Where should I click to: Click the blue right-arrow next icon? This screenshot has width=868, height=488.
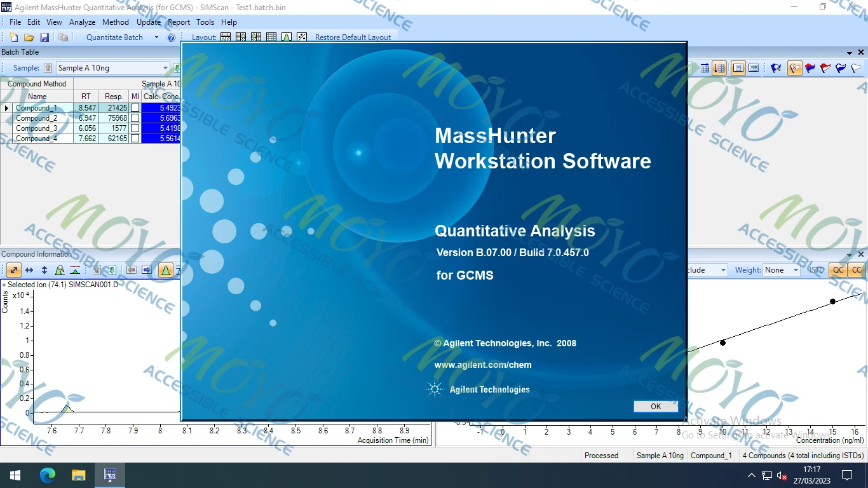[147, 270]
